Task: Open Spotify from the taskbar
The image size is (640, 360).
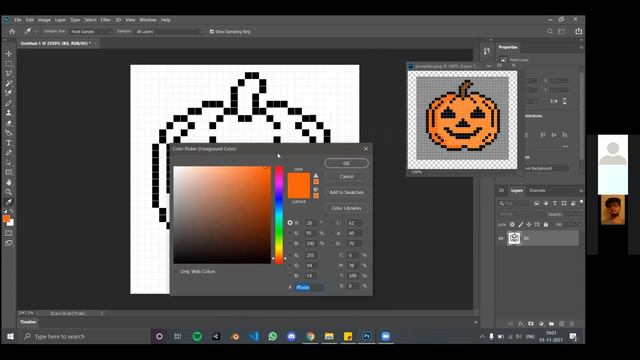Action: pyautogui.click(x=197, y=336)
